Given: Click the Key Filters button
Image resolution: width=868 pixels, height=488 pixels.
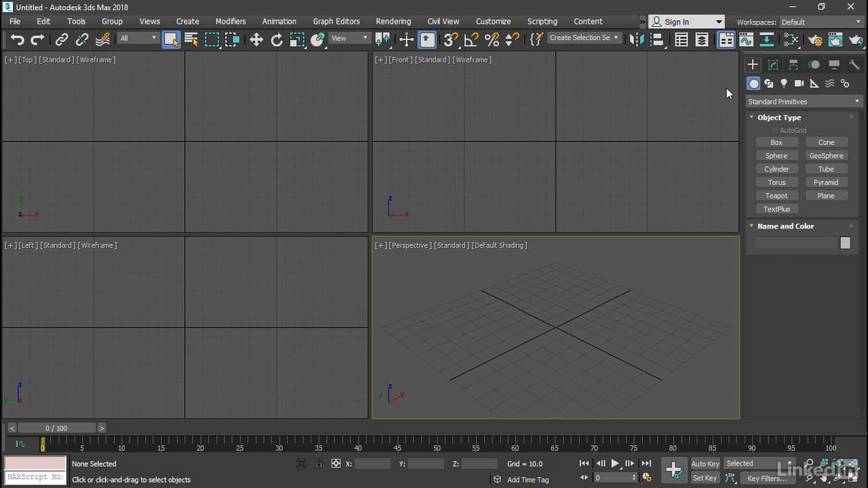Looking at the screenshot, I should point(767,479).
